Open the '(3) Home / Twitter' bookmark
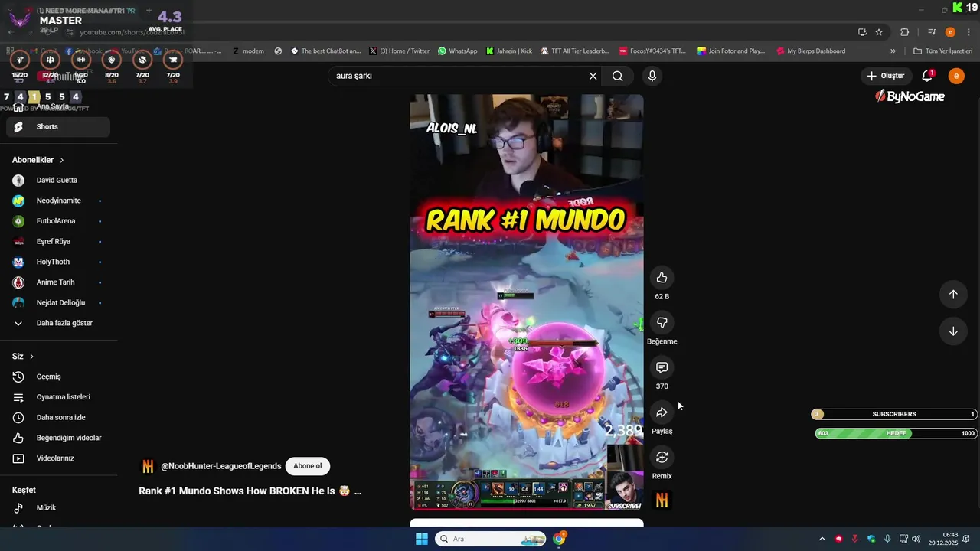Viewport: 980px width, 551px height. coord(399,51)
